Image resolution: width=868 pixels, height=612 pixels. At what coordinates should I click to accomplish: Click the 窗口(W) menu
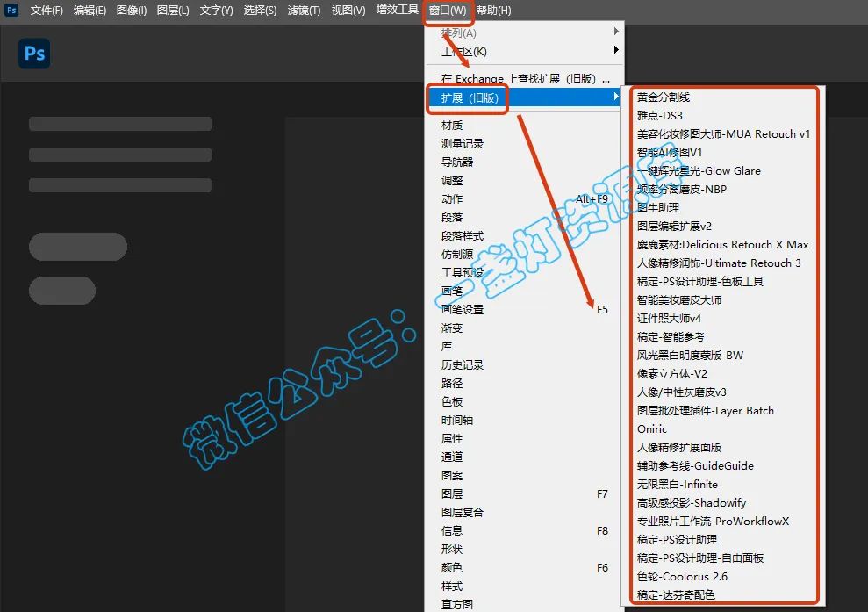coord(448,11)
